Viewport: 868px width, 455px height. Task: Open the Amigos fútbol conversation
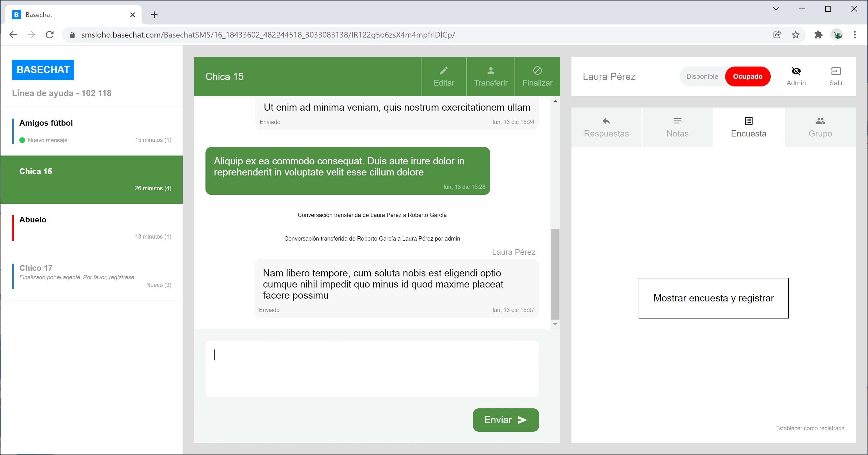(x=92, y=131)
